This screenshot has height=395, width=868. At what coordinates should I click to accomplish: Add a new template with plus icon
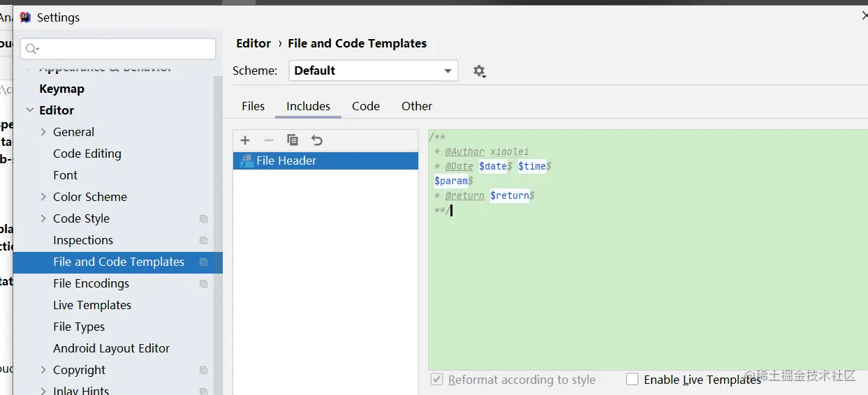tap(245, 140)
